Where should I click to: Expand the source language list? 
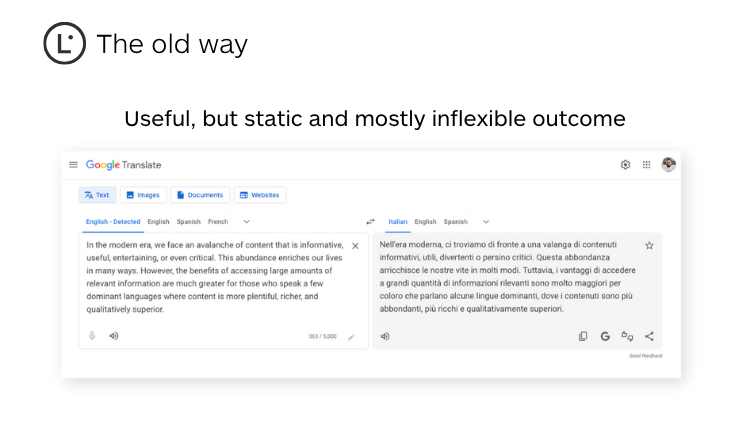point(247,222)
